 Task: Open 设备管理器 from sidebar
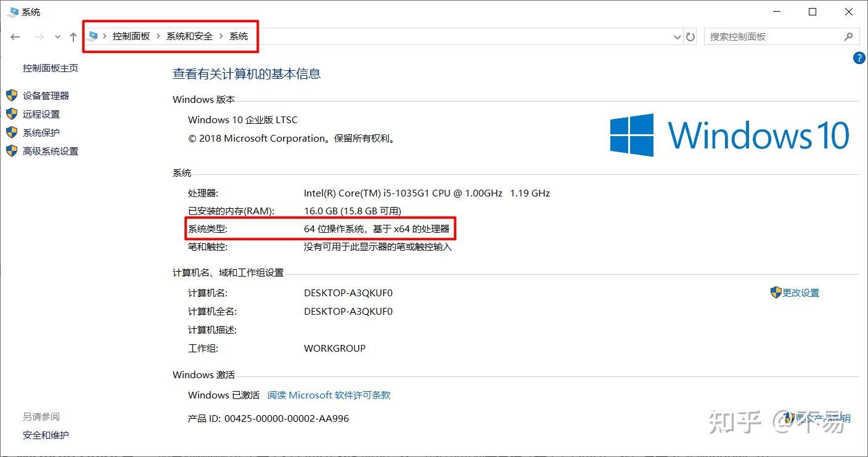tap(46, 95)
